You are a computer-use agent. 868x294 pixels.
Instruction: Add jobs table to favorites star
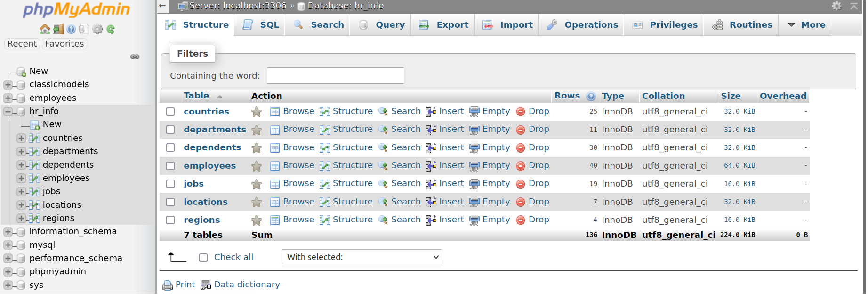[x=257, y=184]
